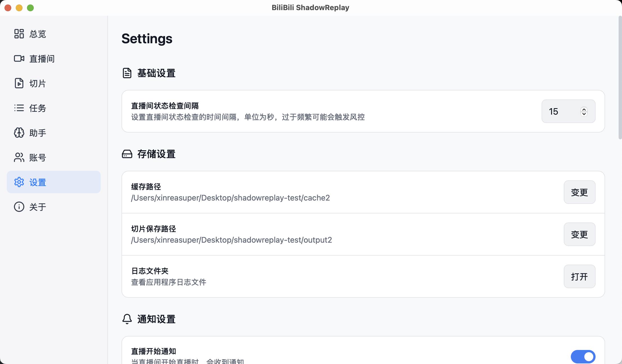Open the 助手 assistant panel
Screen dimensions: 622x364
pos(37,133)
